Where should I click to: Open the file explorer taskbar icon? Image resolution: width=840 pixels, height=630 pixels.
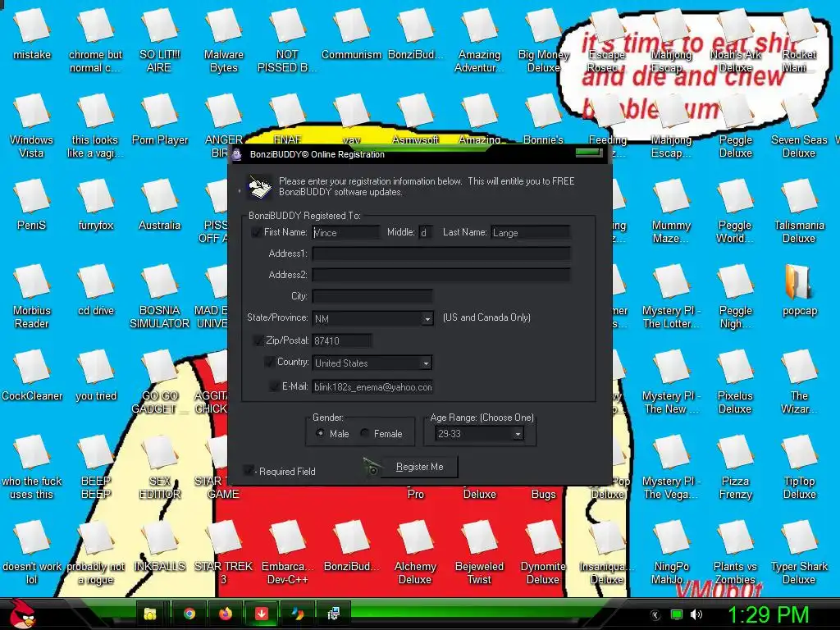(150, 614)
